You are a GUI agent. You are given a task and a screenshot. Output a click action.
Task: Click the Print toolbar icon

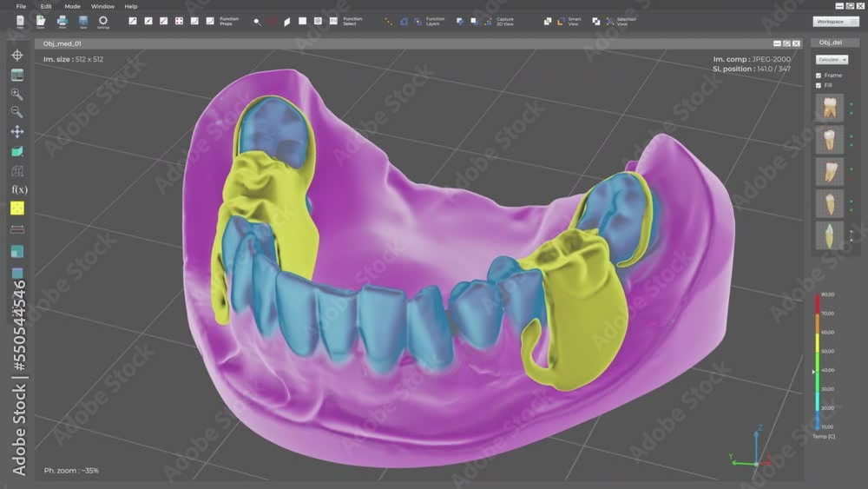click(62, 22)
